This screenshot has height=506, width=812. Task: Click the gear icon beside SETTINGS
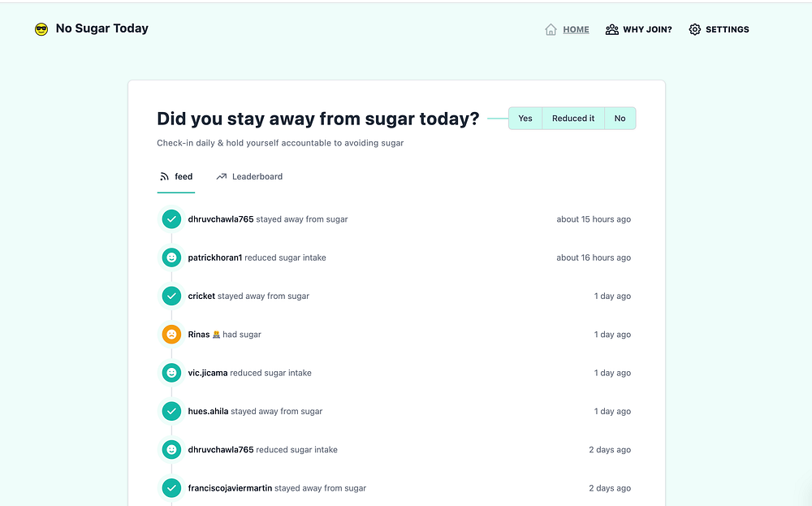[x=695, y=29]
